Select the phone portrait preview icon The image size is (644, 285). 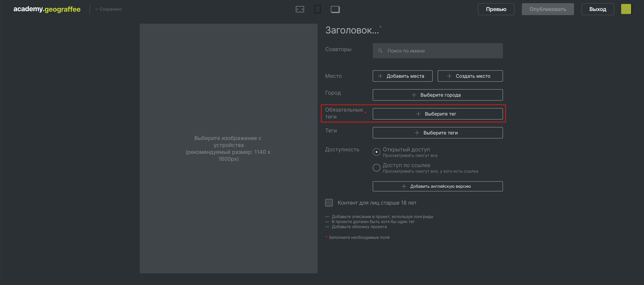point(317,9)
